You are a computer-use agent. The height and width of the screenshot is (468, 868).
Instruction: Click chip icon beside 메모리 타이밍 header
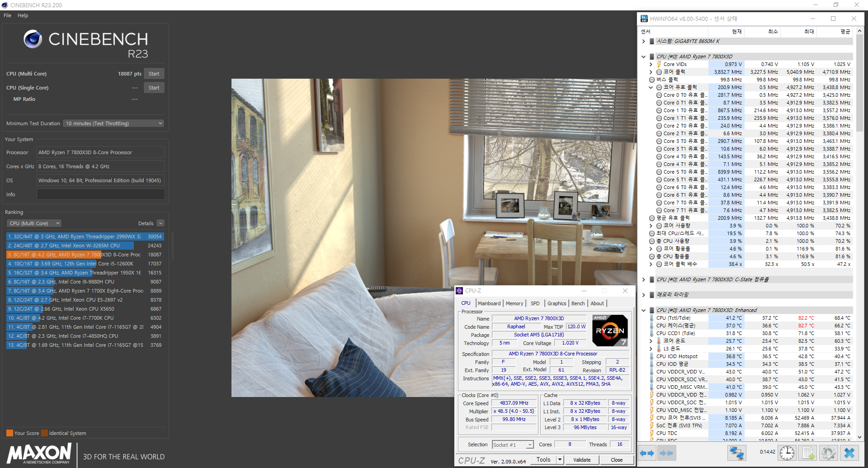pyautogui.click(x=652, y=295)
